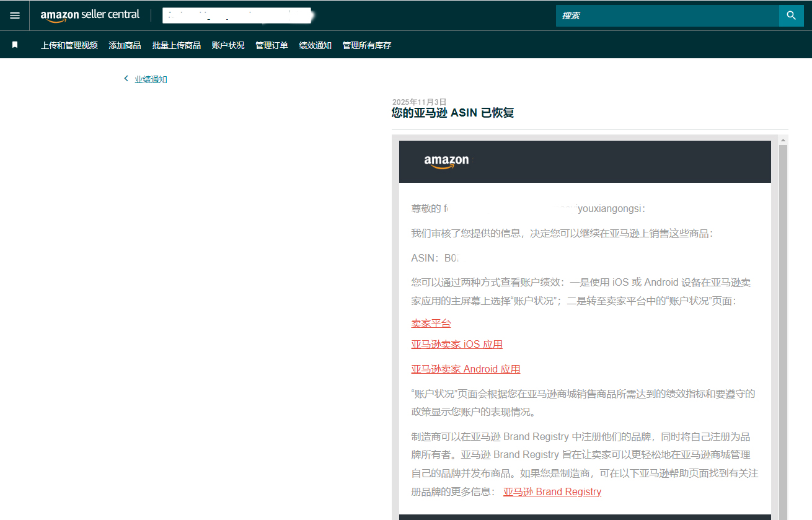Click the back arrow beside 业绩通知
Viewport: 812px width, 520px height.
(126, 79)
